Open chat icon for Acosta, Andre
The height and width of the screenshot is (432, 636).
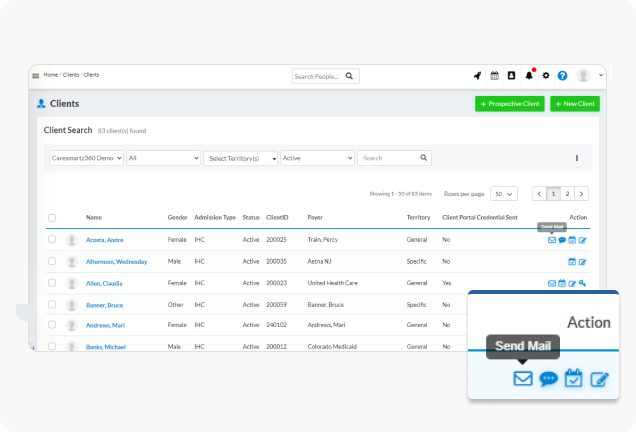click(x=562, y=240)
